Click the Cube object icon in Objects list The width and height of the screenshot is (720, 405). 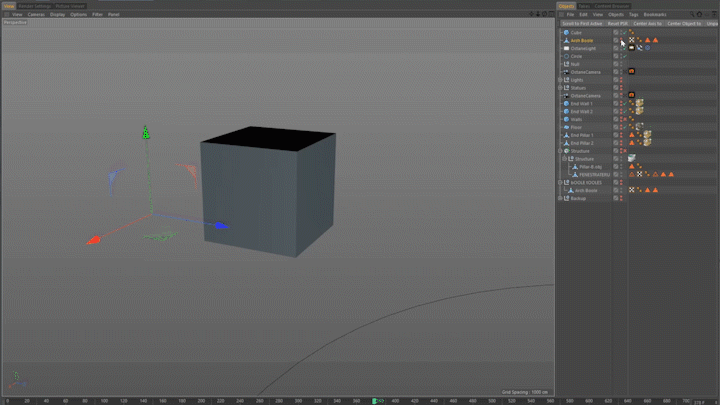[566, 32]
